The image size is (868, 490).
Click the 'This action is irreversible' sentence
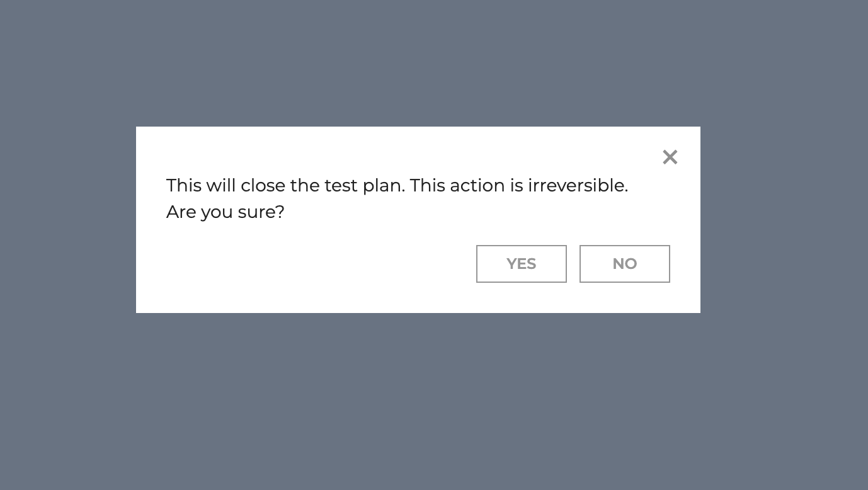[519, 186]
